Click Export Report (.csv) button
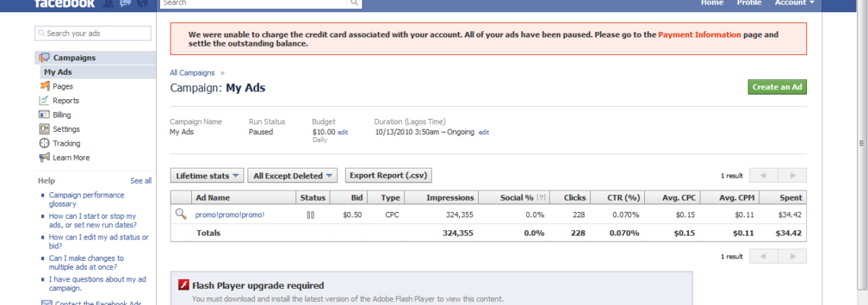 click(388, 175)
